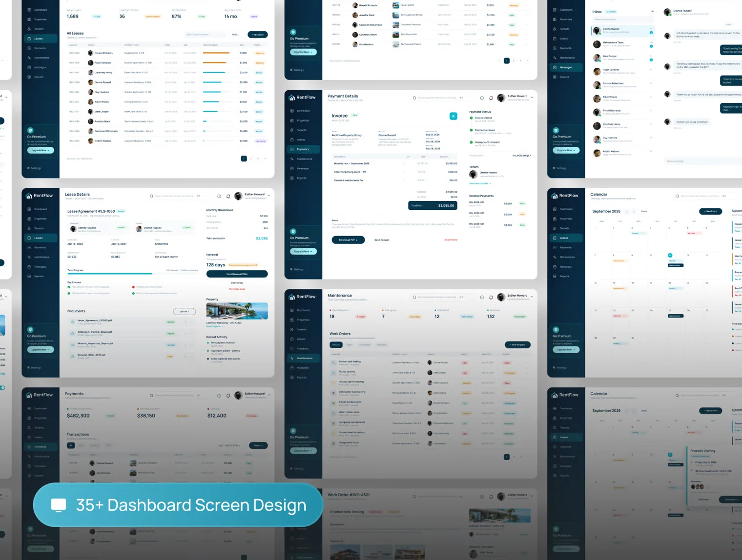This screenshot has height=560, width=742.
Task: Click Ronald Richards term progress bar in All Leases
Action: coord(216,53)
